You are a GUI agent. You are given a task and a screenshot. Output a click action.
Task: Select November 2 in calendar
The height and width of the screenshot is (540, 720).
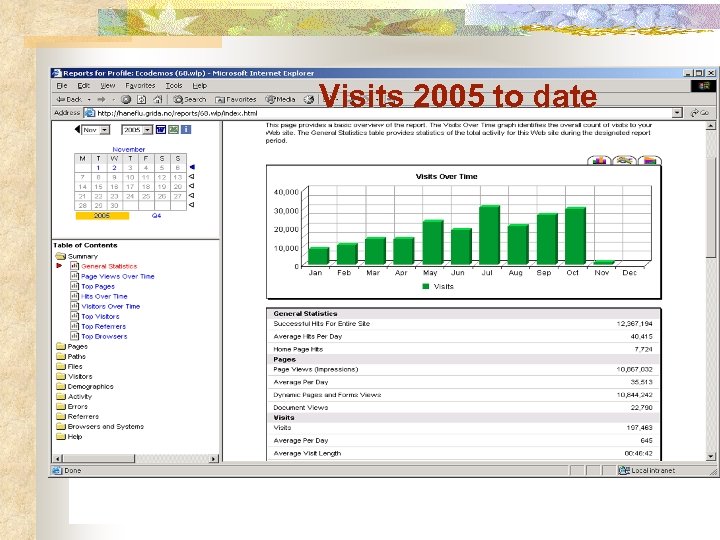tap(114, 168)
